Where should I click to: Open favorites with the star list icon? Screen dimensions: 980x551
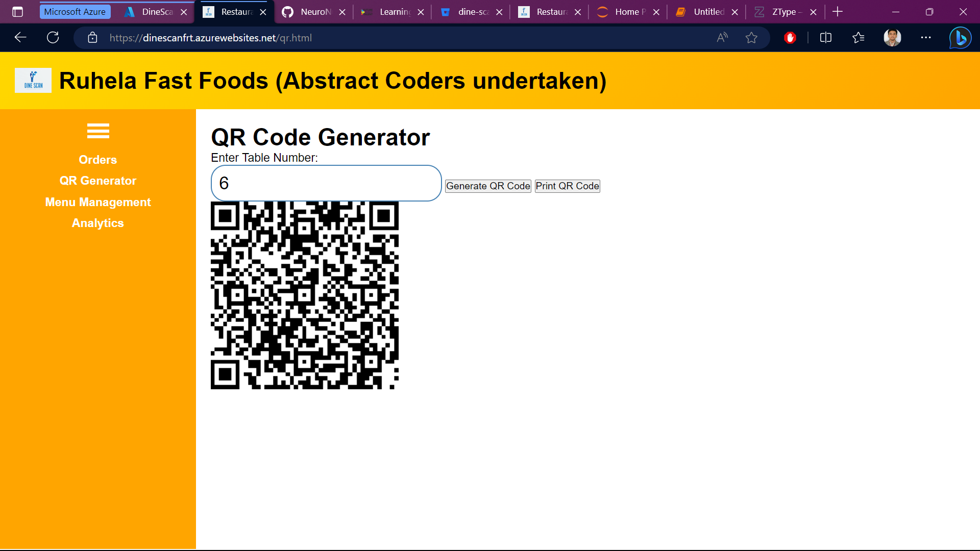tap(859, 37)
